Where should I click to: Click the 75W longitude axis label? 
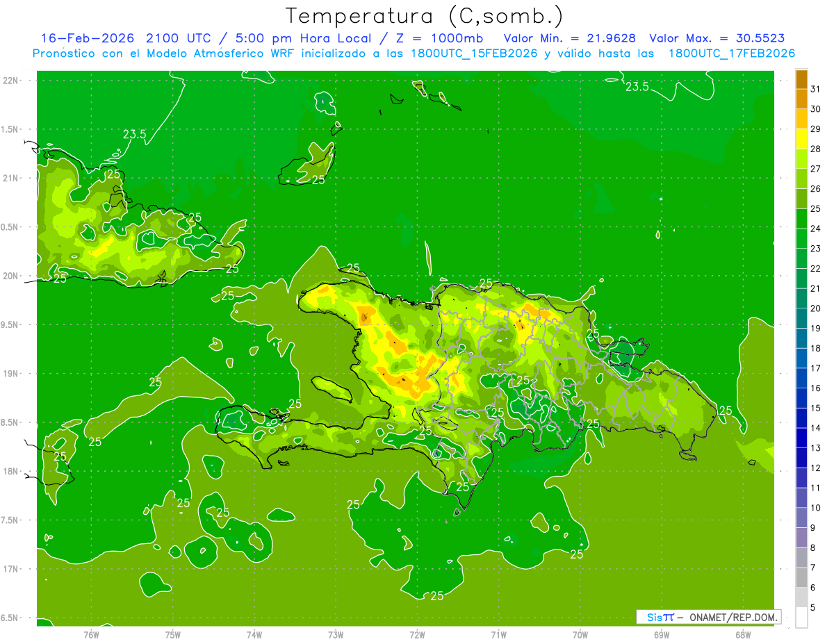[173, 634]
